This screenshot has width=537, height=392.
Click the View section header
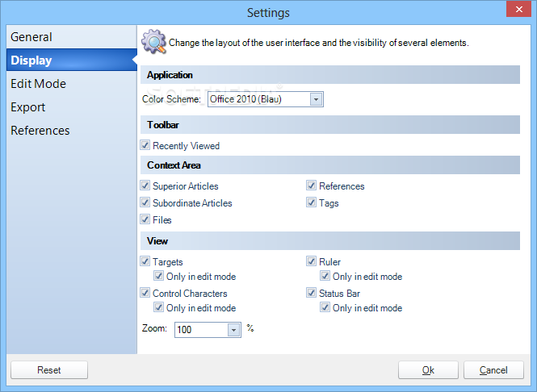(x=330, y=241)
